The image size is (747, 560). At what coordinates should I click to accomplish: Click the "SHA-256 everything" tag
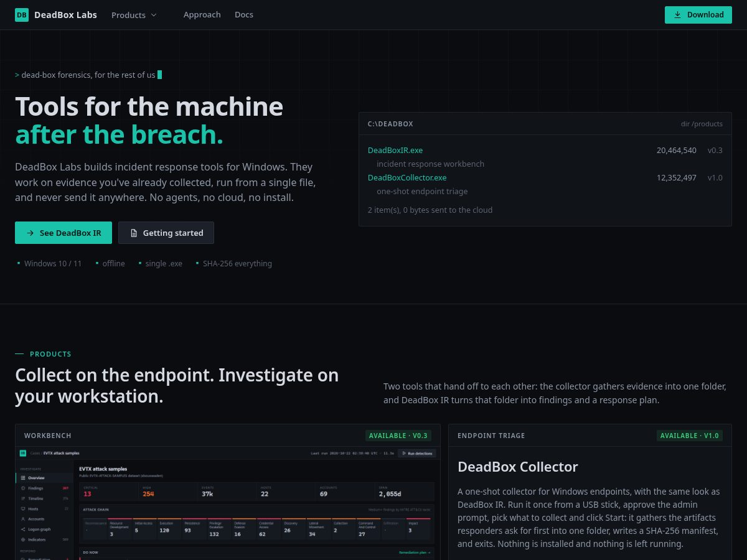pos(237,263)
